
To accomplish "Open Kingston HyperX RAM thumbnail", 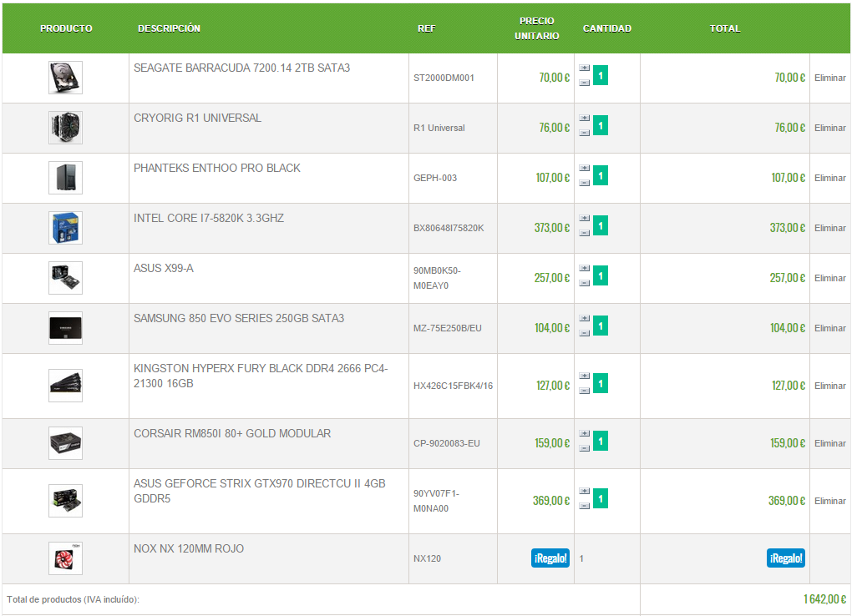I will tap(66, 386).
